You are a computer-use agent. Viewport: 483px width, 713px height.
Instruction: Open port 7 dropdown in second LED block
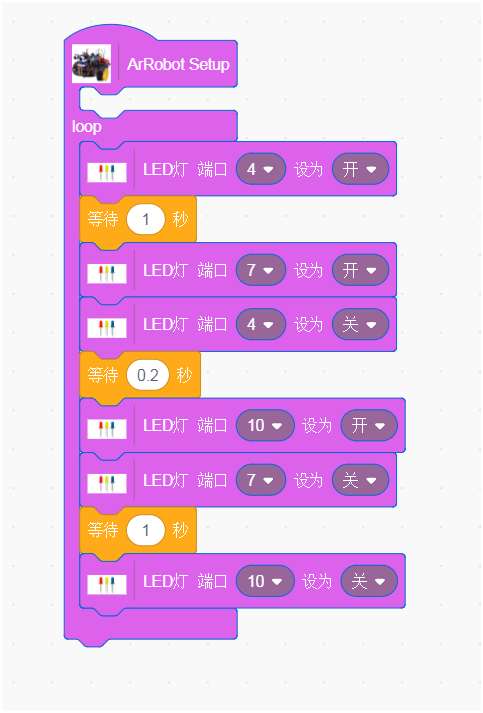pyautogui.click(x=261, y=270)
